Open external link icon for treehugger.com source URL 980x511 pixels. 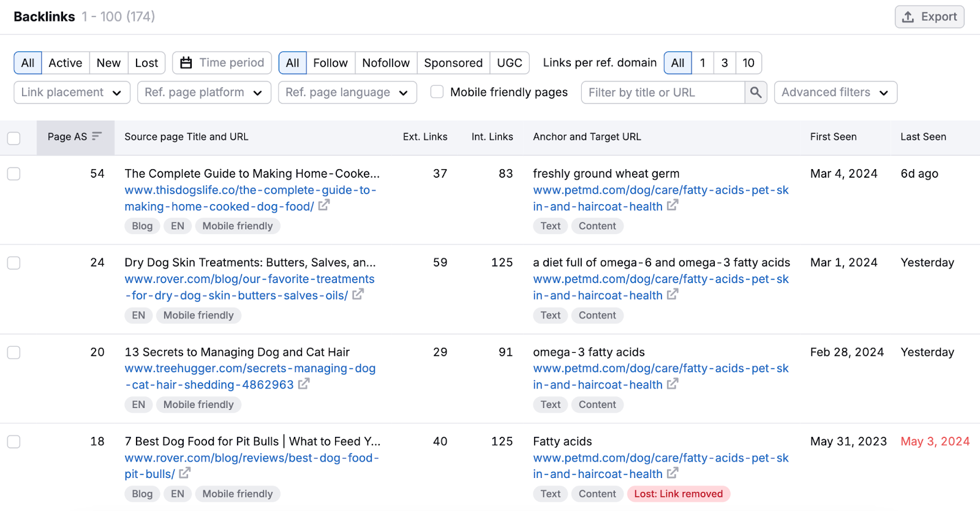304,384
